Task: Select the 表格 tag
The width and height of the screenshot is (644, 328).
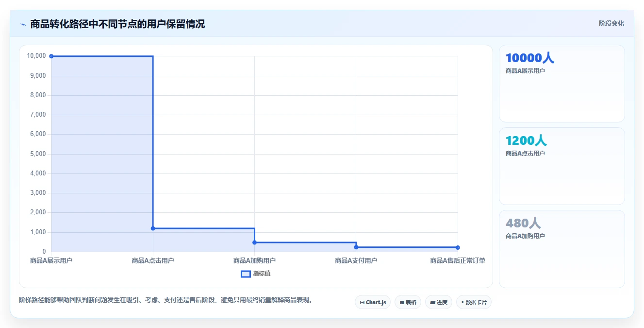Action: pos(408,302)
